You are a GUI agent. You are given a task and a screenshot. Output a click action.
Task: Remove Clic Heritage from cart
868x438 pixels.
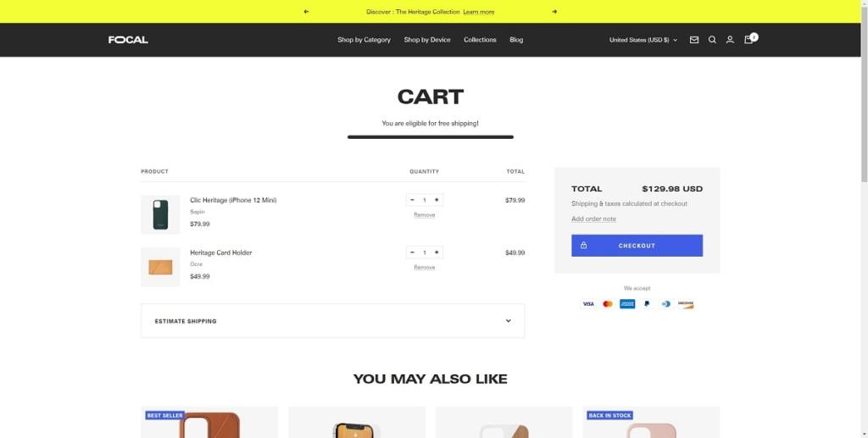click(x=424, y=215)
